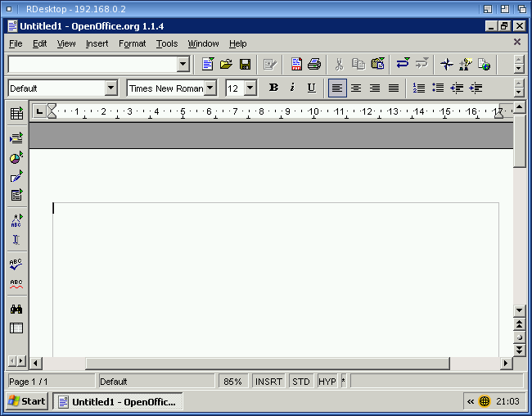Image resolution: width=532 pixels, height=416 pixels.
Task: Run the Spellcheck ABC checkmark icon
Action: point(16,264)
